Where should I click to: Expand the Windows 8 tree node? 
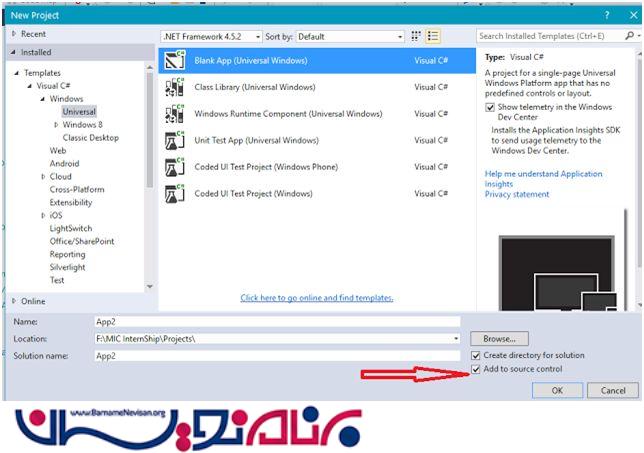56,124
